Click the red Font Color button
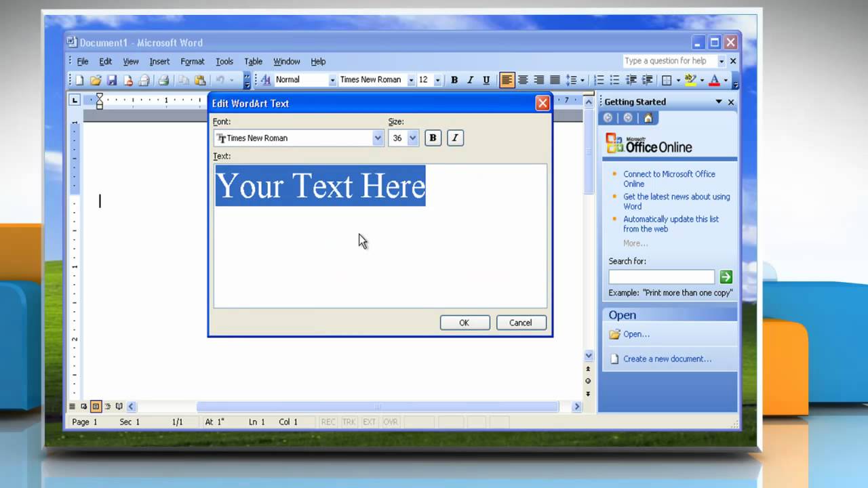Image resolution: width=868 pixels, height=488 pixels. 714,80
